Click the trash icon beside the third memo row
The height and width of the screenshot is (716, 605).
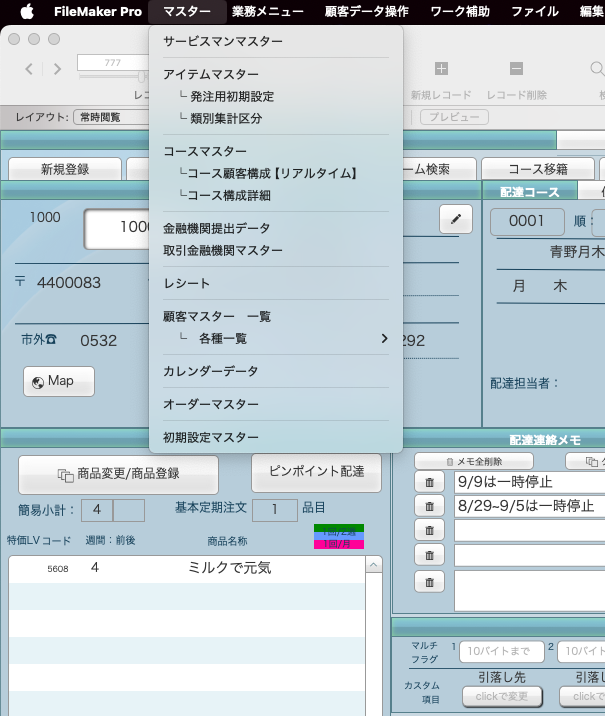point(429,531)
